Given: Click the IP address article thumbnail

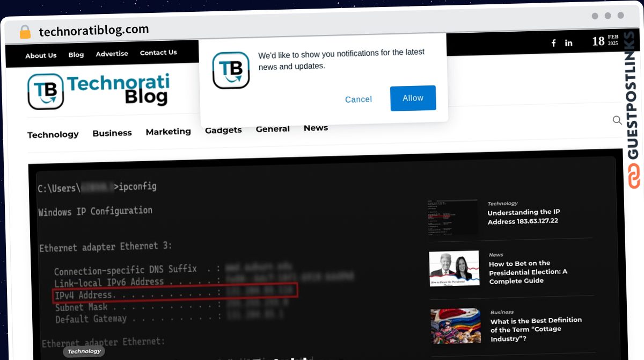Looking at the screenshot, I should 452,217.
